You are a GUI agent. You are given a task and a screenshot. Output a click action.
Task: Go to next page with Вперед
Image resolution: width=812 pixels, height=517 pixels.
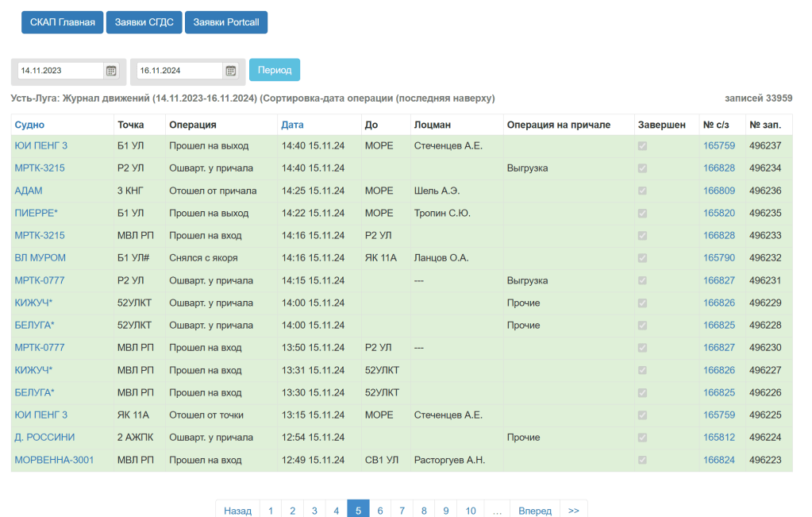pyautogui.click(x=534, y=511)
